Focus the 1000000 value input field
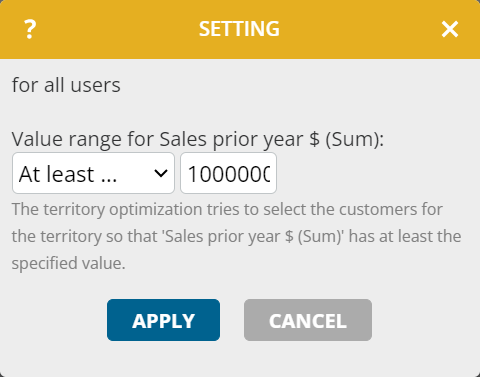 pos(228,173)
